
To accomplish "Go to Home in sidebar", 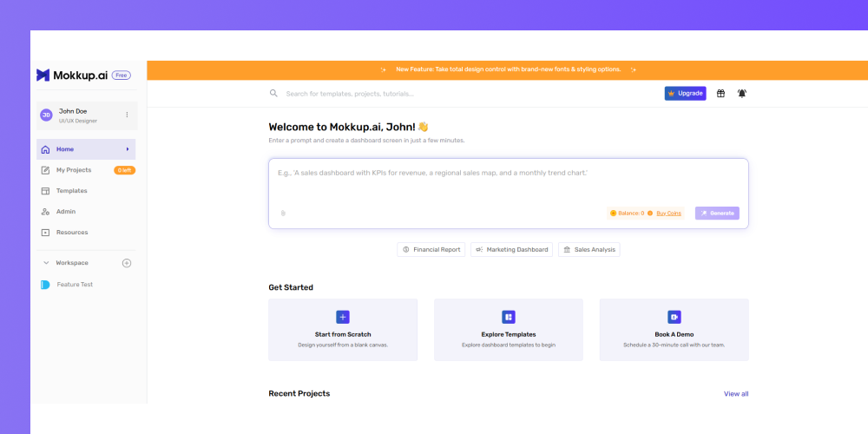I will (x=86, y=149).
